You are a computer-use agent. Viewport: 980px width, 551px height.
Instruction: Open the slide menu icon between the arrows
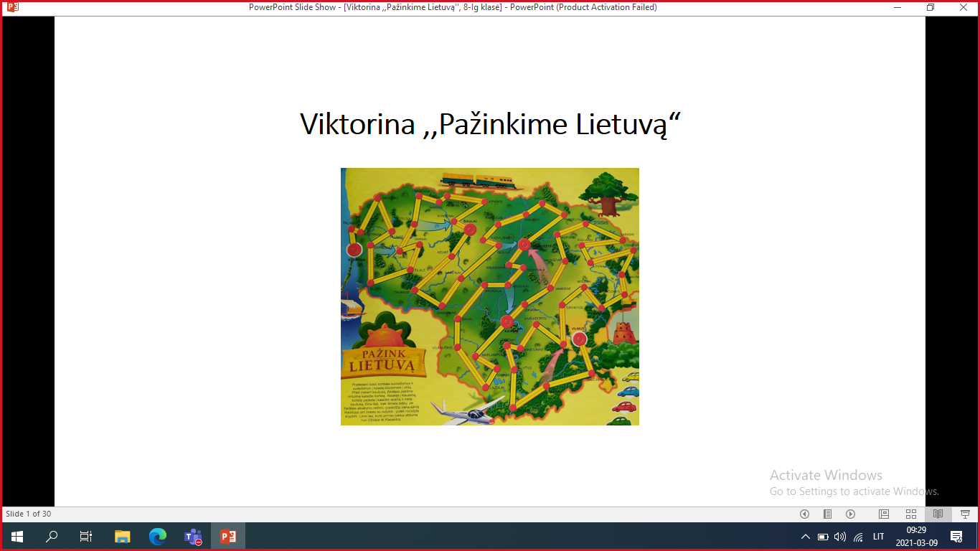[827, 514]
